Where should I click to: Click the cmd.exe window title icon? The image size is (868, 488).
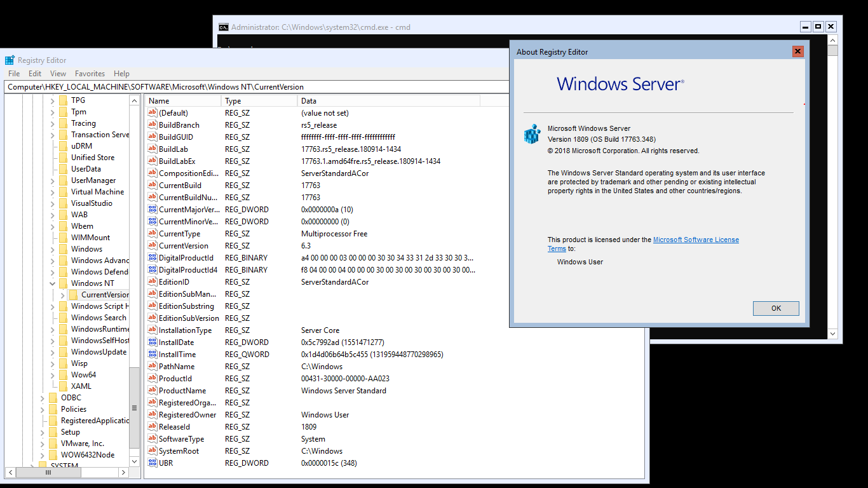[x=223, y=27]
